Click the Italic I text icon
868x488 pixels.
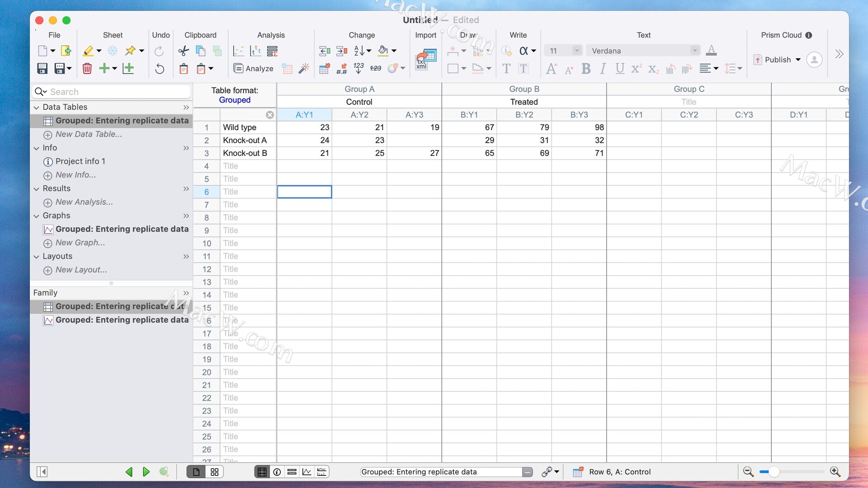pyautogui.click(x=603, y=69)
